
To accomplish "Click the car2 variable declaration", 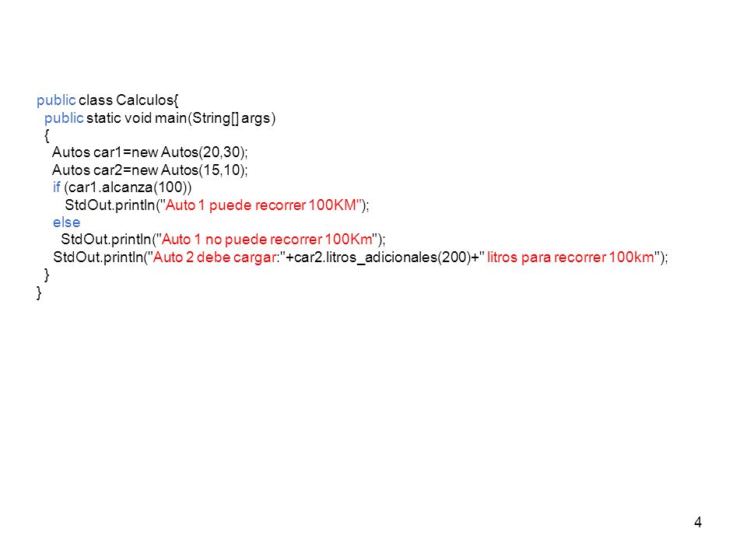I will pos(149,170).
